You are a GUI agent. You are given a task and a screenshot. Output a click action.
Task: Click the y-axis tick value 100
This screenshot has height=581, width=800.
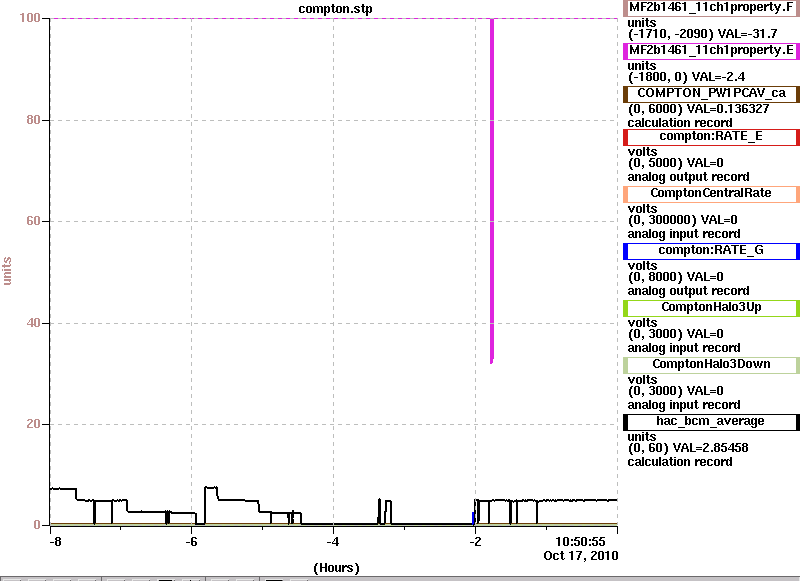30,18
